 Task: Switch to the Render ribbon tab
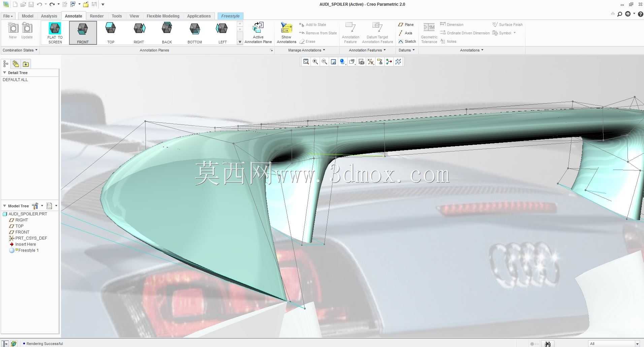(97, 16)
